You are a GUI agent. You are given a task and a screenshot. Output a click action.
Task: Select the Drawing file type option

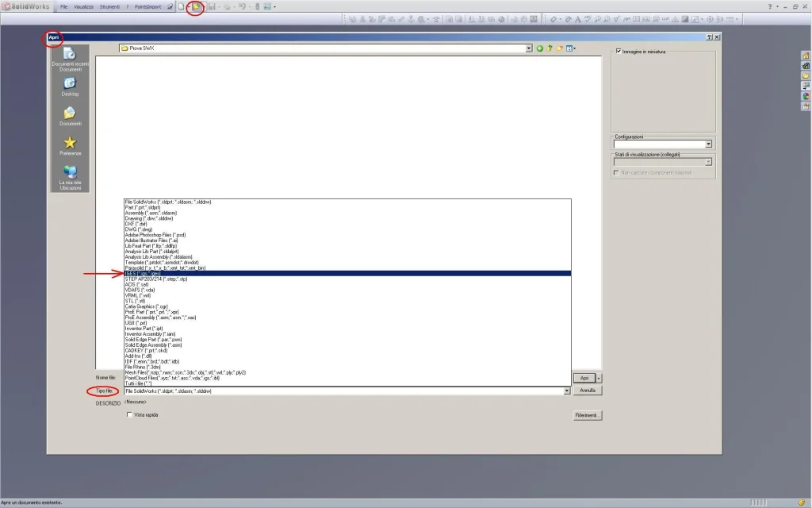click(x=347, y=218)
